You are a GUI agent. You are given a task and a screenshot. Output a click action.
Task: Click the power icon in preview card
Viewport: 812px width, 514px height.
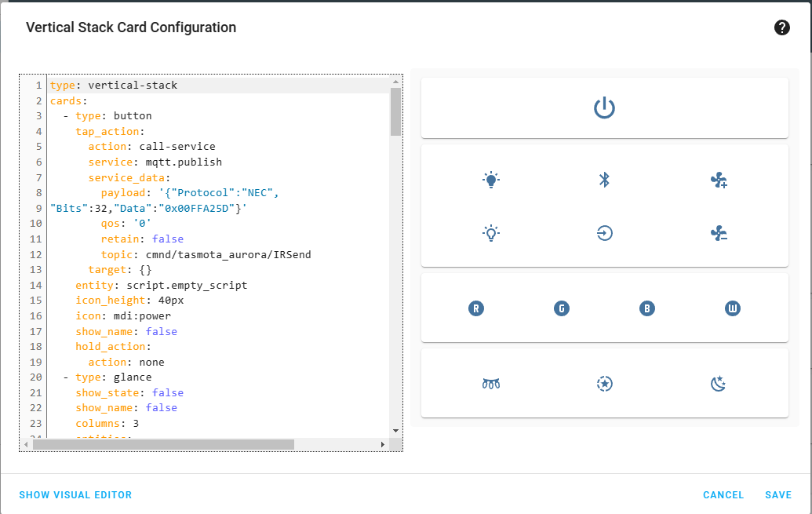[x=604, y=108]
